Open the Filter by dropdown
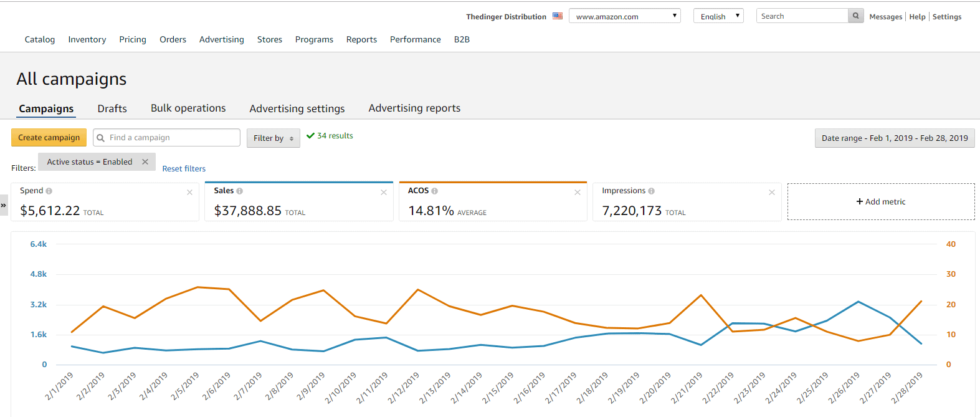980x417 pixels. click(x=273, y=138)
